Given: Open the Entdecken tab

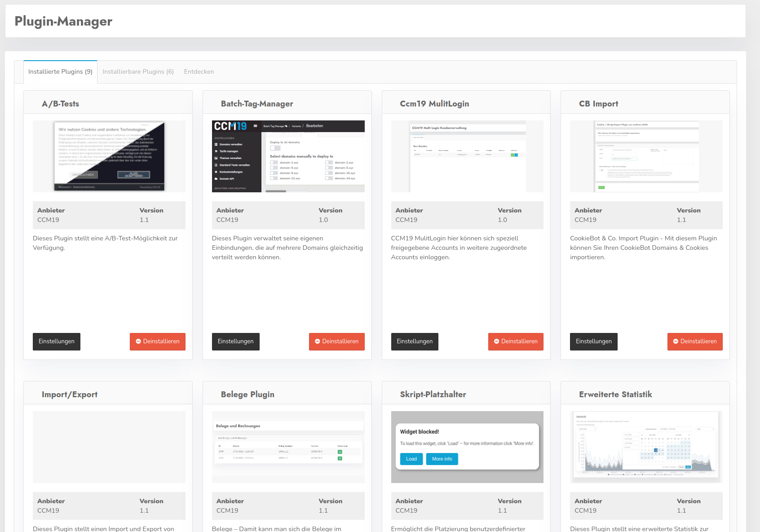Looking at the screenshot, I should click(199, 72).
